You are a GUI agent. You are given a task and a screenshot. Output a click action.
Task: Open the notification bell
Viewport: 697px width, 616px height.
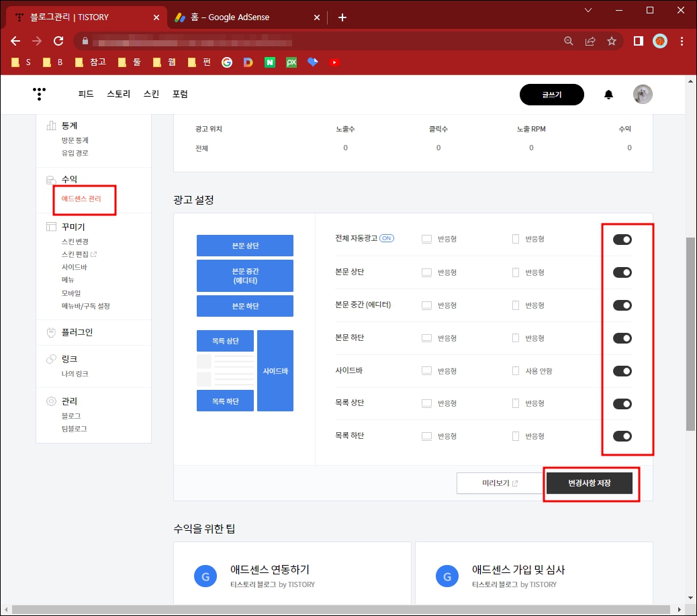pos(608,94)
